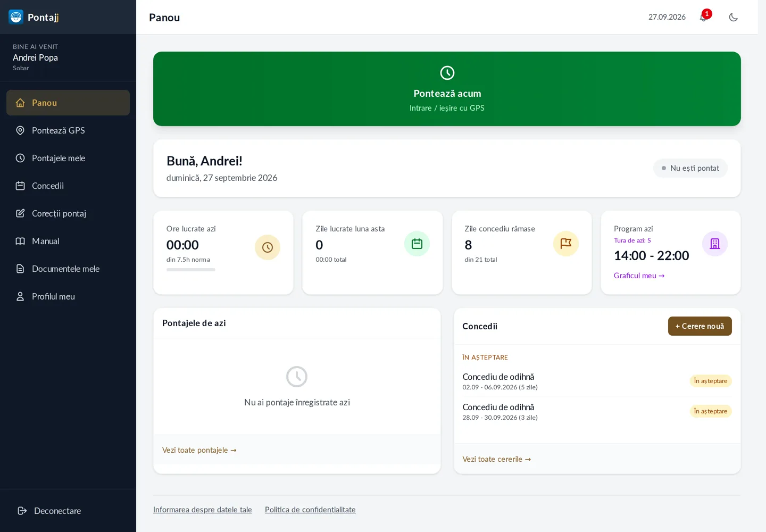This screenshot has height=532, width=766.
Task: Open the notifications bell icon
Action: pos(704,17)
